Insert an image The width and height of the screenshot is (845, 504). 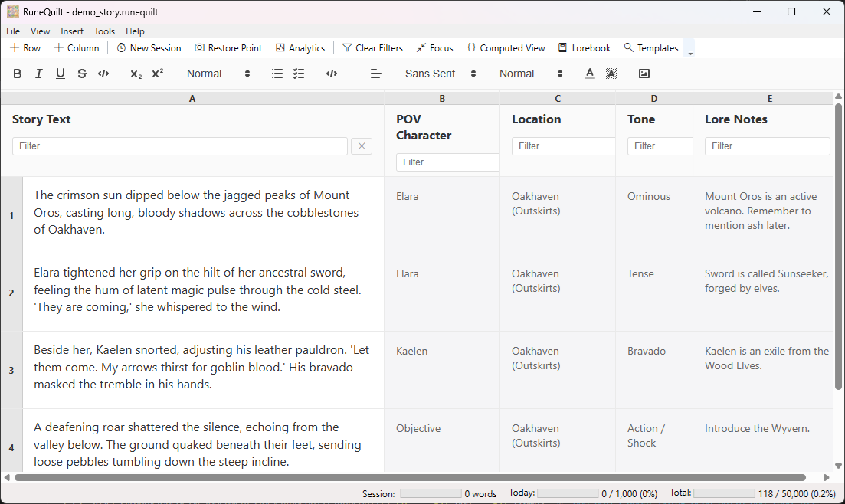point(644,74)
